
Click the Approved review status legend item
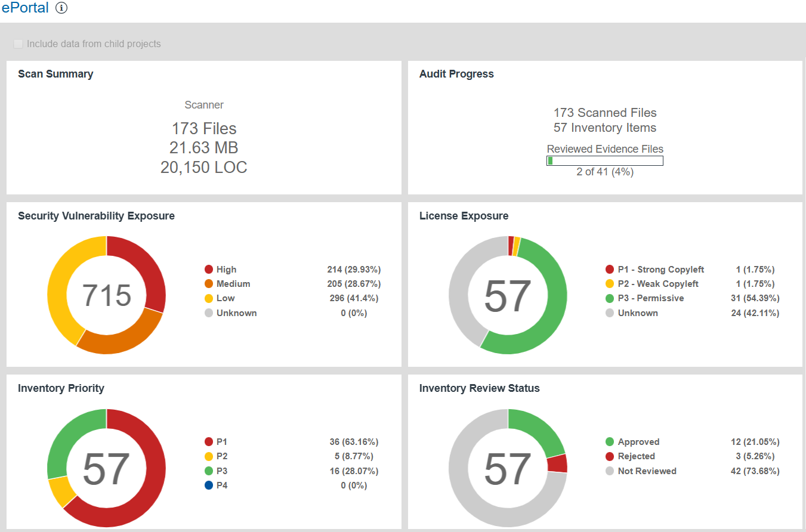pos(638,442)
